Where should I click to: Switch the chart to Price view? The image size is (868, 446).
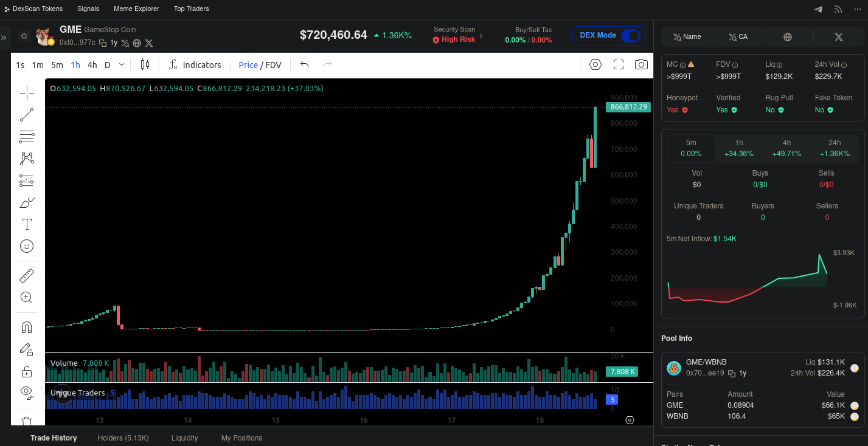[248, 65]
